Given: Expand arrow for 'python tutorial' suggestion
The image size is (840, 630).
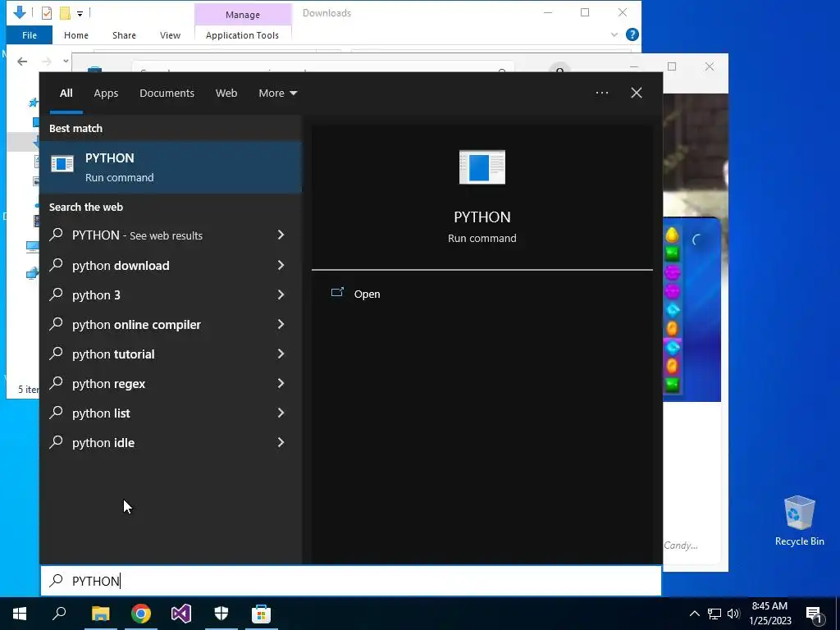Looking at the screenshot, I should [x=281, y=354].
